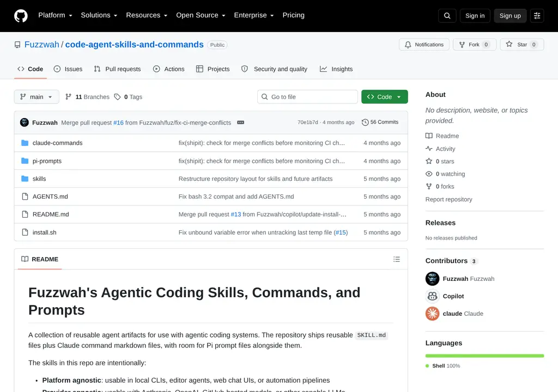Select the install.sh file icon
The width and height of the screenshot is (558, 392).
pyautogui.click(x=25, y=232)
